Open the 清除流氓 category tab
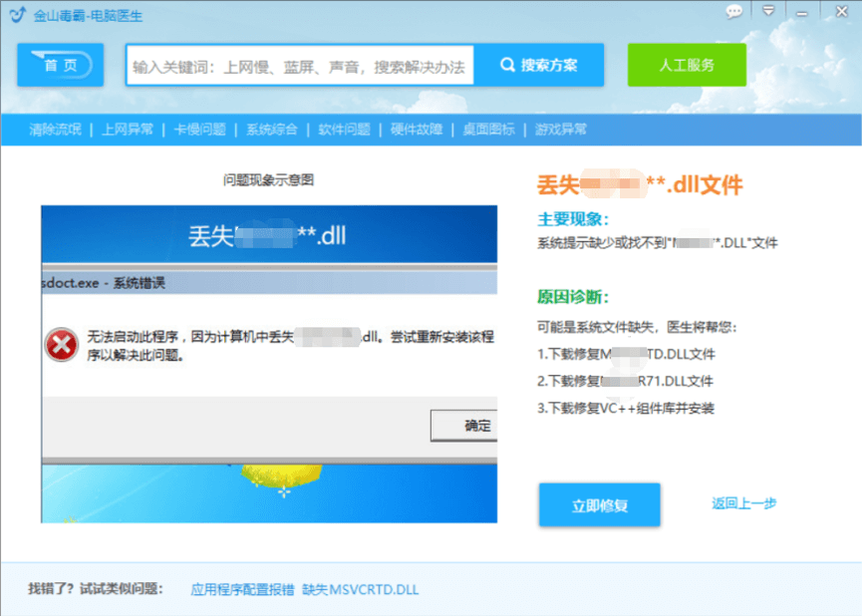 55,130
